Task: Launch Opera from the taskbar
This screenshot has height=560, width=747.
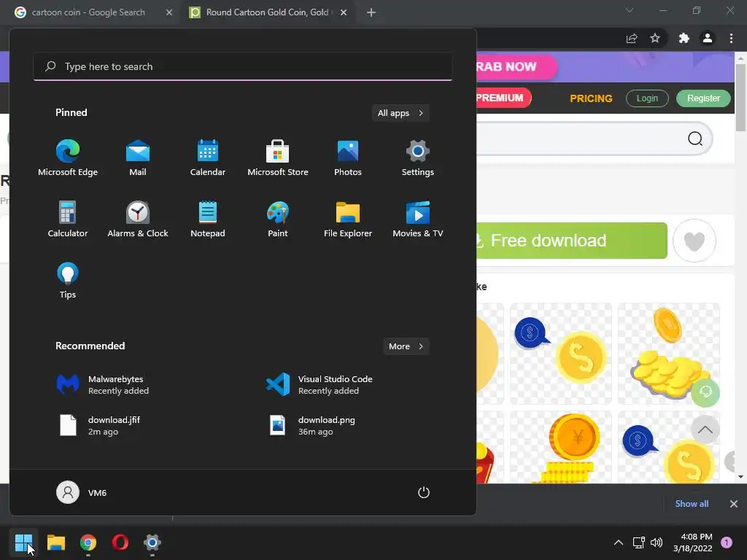Action: click(x=120, y=542)
